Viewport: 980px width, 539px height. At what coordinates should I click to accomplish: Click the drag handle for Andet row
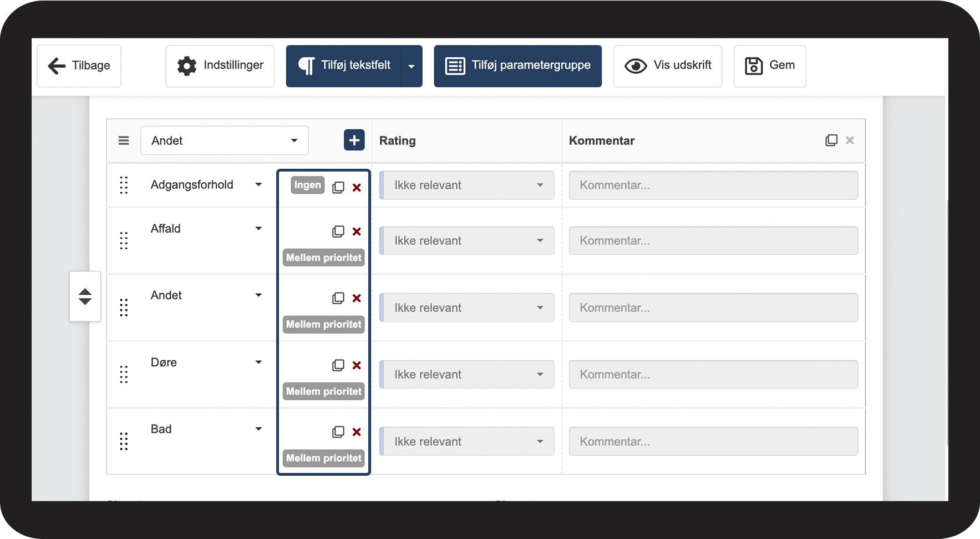(x=124, y=308)
